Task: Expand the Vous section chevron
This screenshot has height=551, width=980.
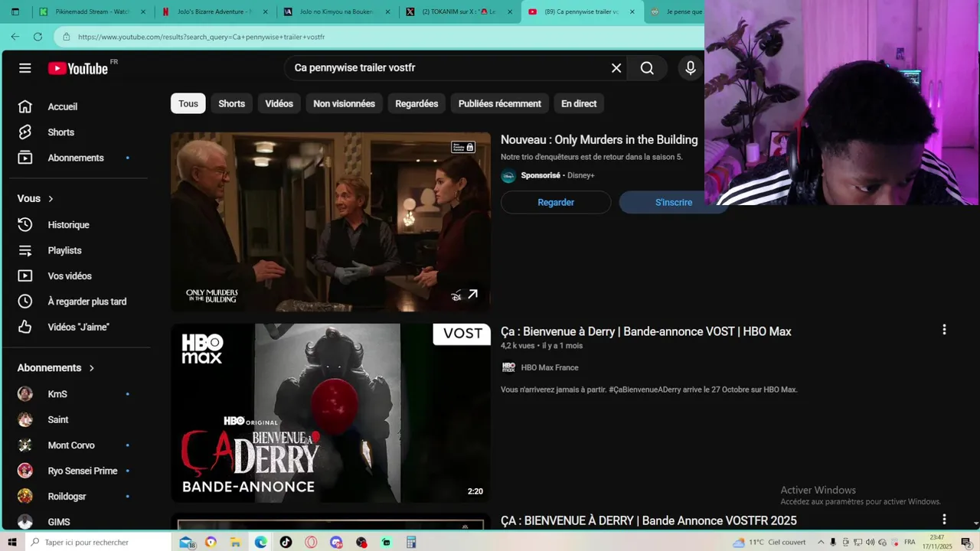Action: pos(51,199)
